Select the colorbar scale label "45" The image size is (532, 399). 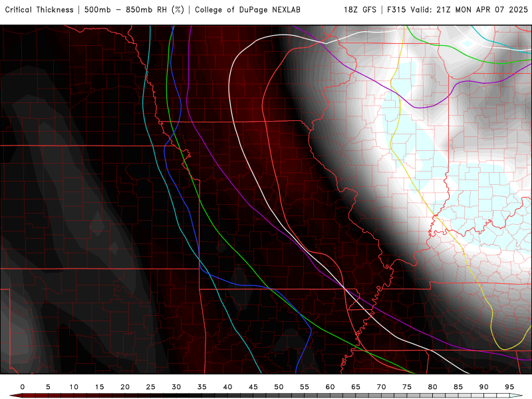tap(253, 387)
